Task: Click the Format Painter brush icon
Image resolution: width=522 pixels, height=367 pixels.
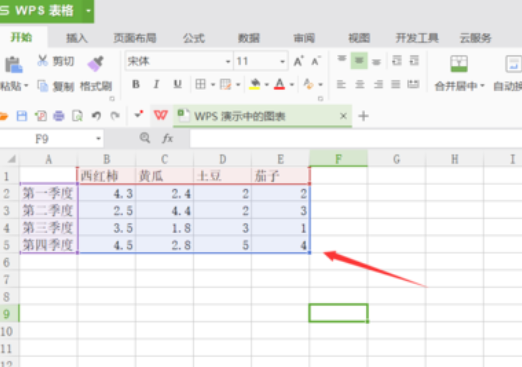Action: 95,63
